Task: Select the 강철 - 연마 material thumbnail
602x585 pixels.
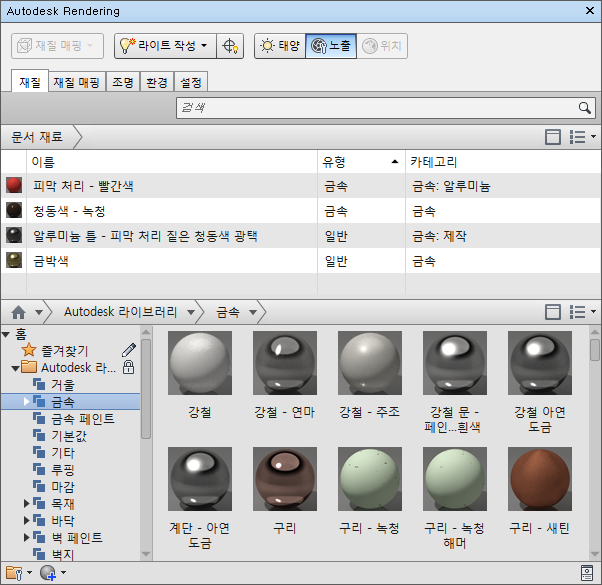Action: pyautogui.click(x=285, y=363)
